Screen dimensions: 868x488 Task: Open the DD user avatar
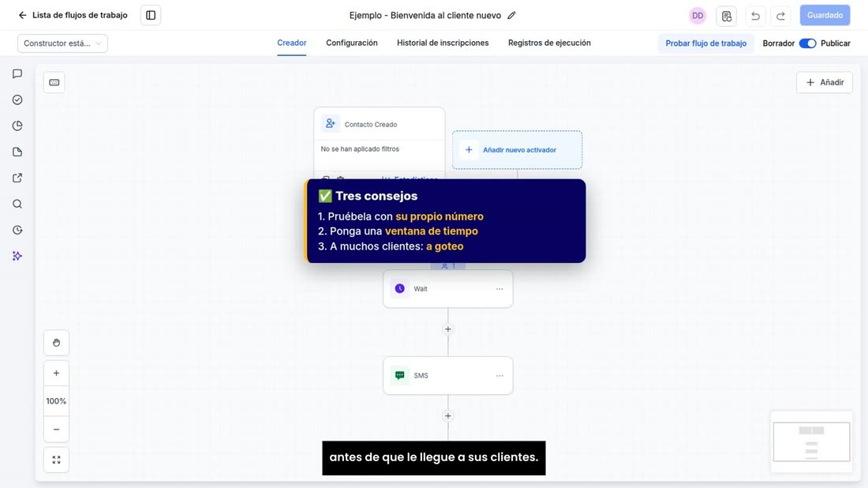(x=698, y=16)
